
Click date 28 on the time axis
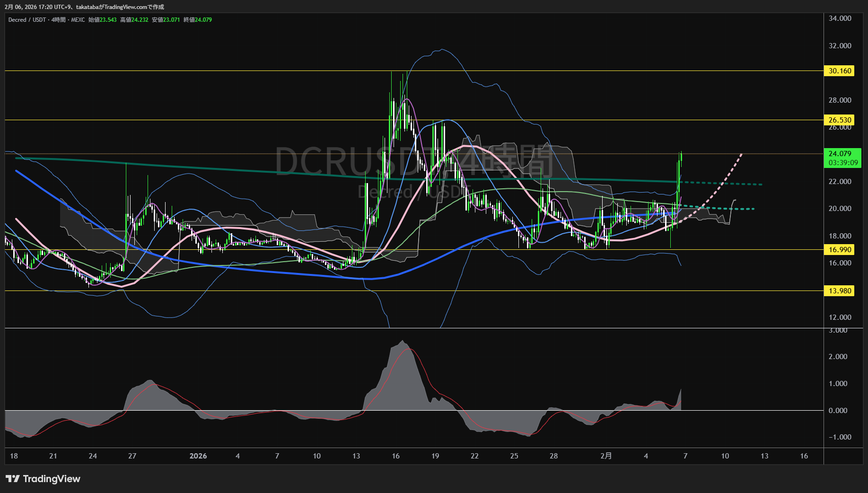click(553, 456)
